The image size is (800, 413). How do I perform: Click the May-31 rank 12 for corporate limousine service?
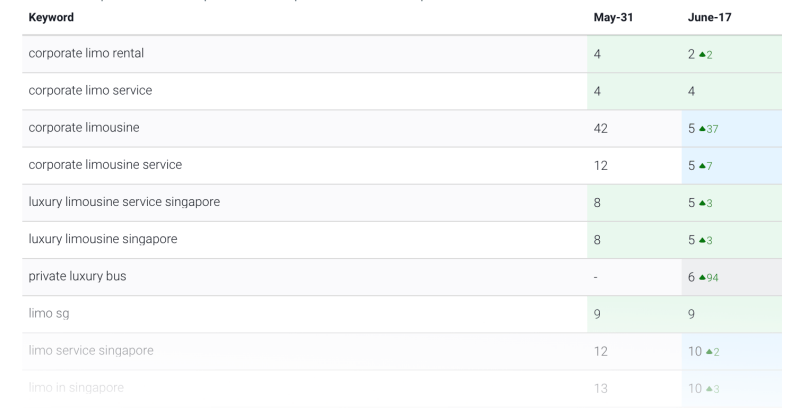(x=600, y=166)
